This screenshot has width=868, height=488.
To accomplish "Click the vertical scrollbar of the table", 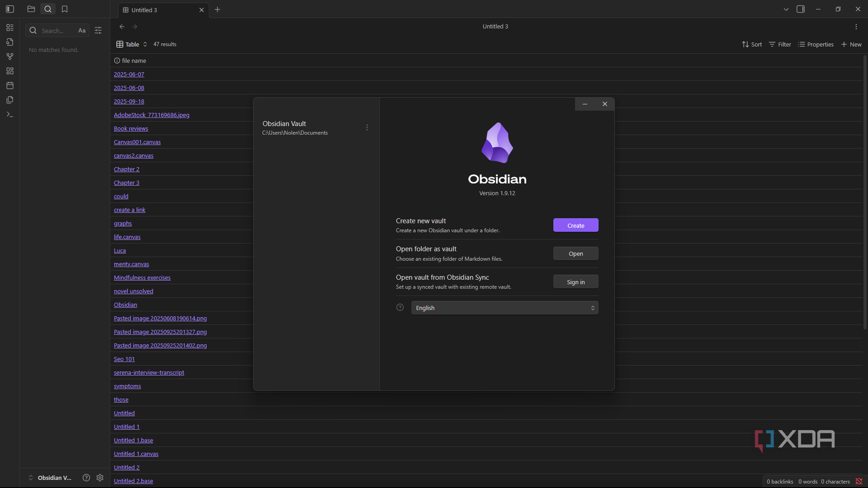I will point(865,192).
